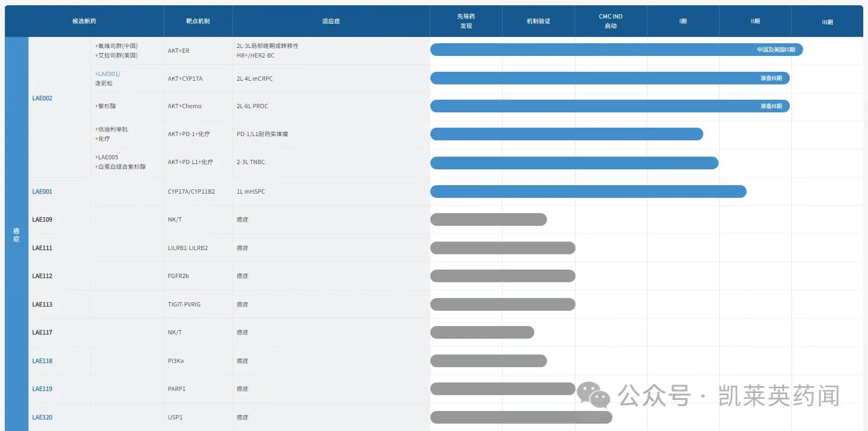
Task: Select the +紫杉醇 combination text
Action: (106, 106)
